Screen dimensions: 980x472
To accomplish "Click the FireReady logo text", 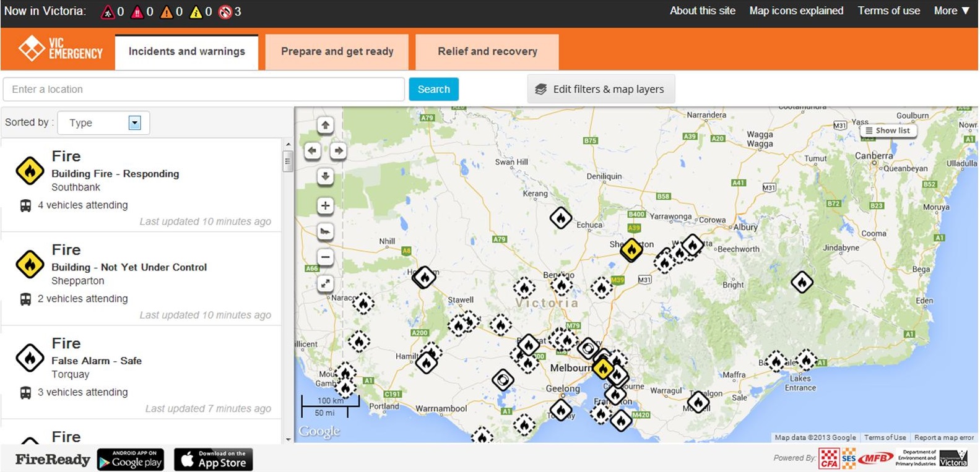I will pyautogui.click(x=53, y=460).
